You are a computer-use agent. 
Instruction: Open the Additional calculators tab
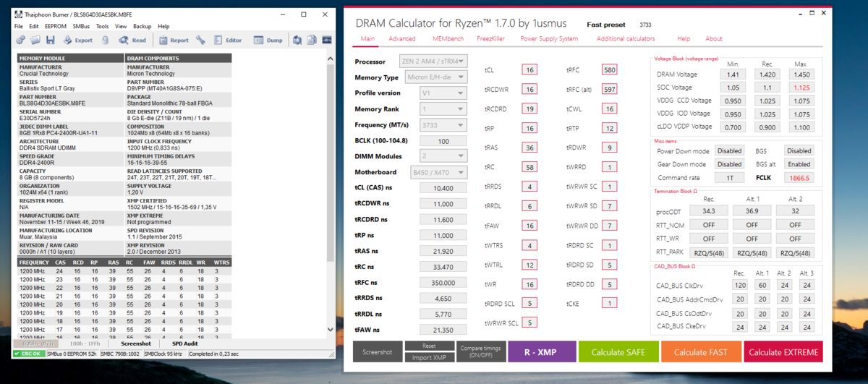click(x=626, y=38)
